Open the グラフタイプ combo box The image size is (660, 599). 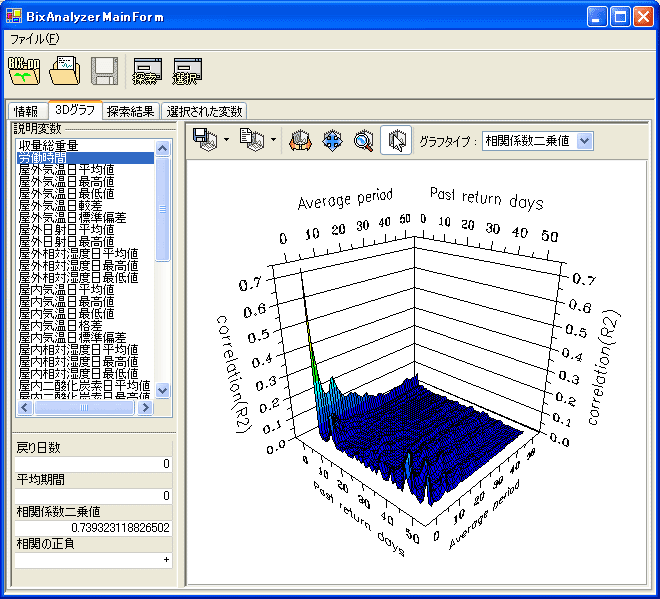[585, 141]
